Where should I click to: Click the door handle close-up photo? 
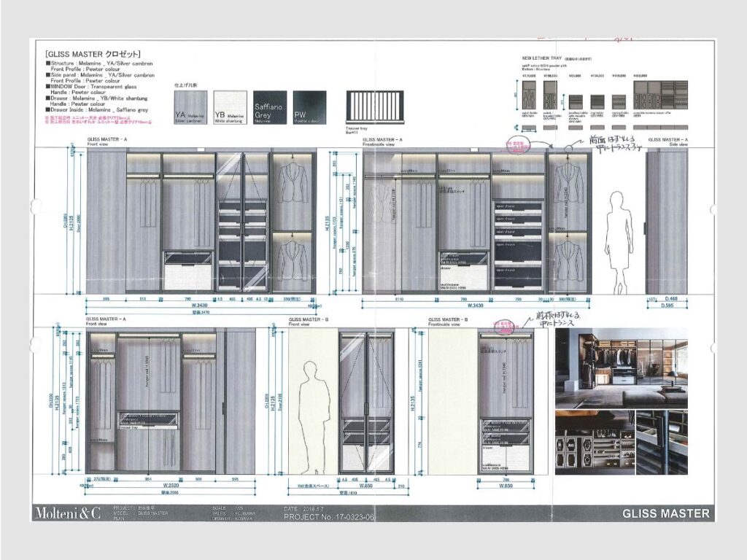pyautogui.click(x=662, y=443)
